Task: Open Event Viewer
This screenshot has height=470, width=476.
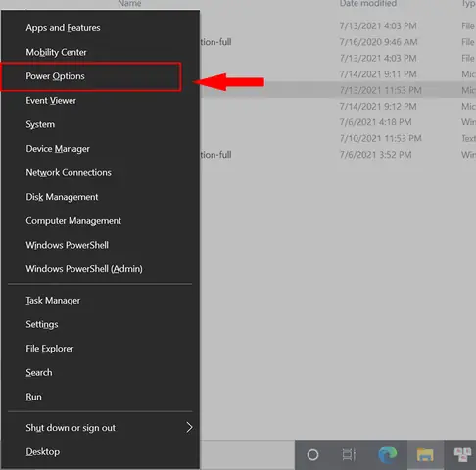Action: (x=51, y=101)
